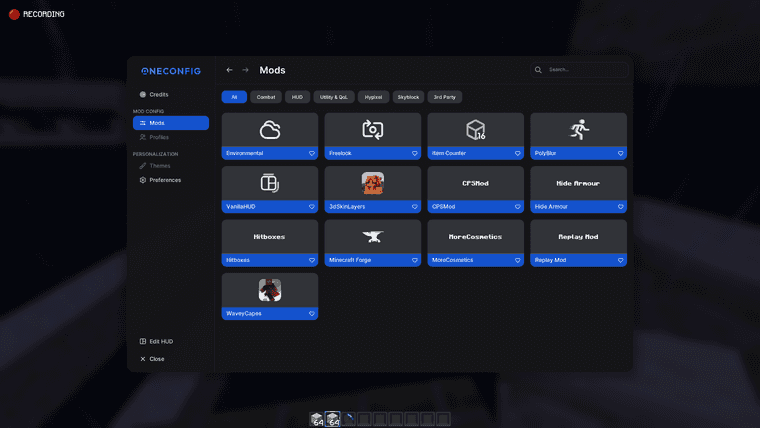Open the VanillaHUD mod icon
Viewport: 760px width, 428px height.
(270, 183)
